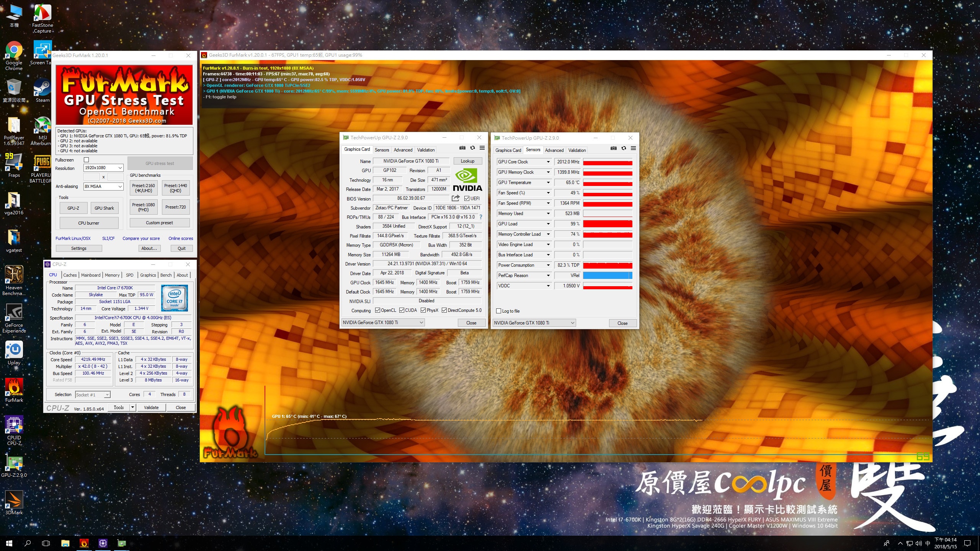Open the Advanced tab in GPU-Z Sensors window

554,150
